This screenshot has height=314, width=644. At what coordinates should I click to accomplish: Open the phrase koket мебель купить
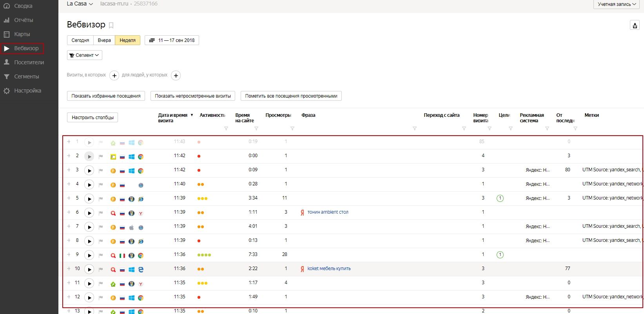click(x=329, y=269)
